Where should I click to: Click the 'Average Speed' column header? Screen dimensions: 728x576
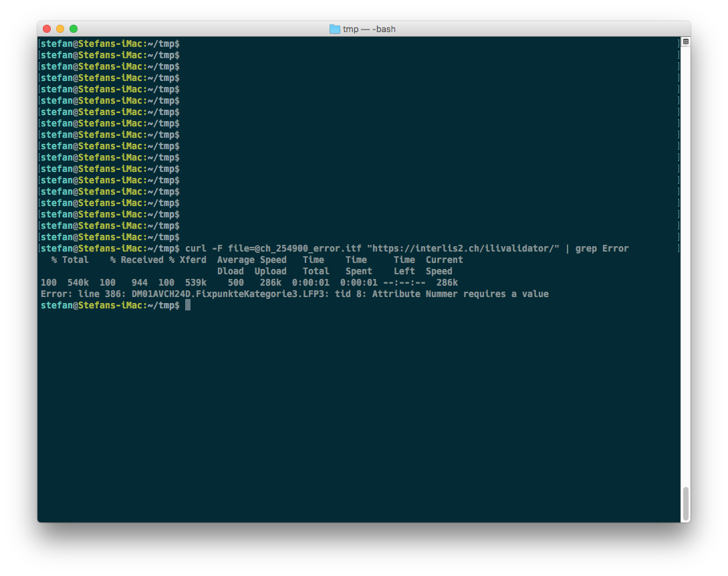click(251, 260)
